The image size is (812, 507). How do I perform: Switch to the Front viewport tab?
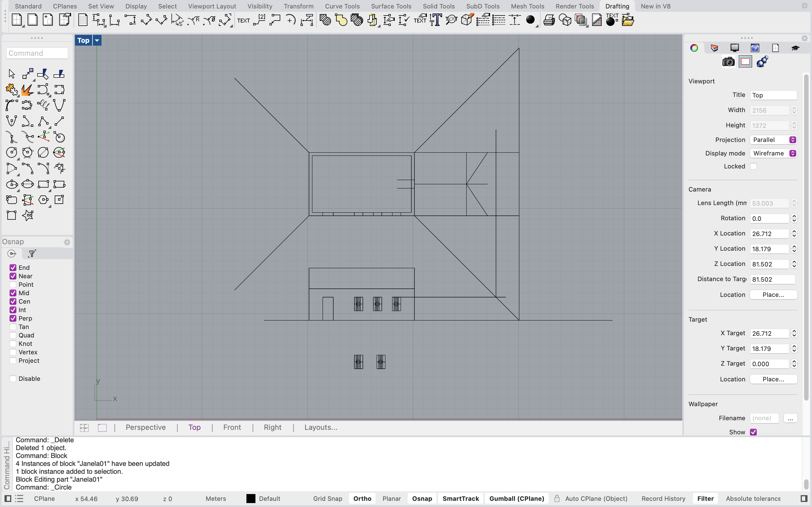(x=232, y=427)
